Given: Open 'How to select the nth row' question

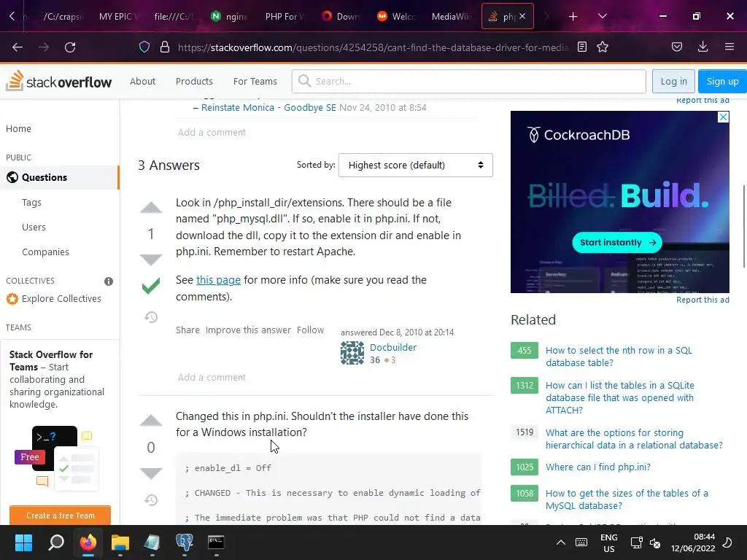Looking at the screenshot, I should [619, 356].
